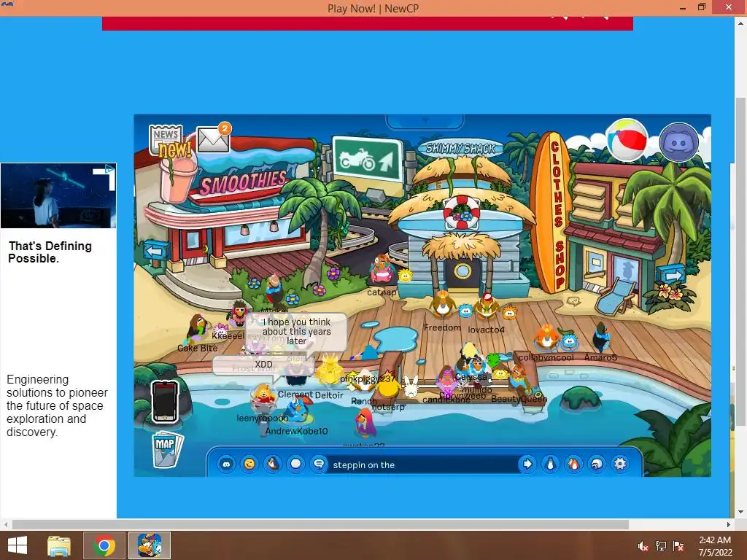Click penguin named Freedom
This screenshot has width=747, height=560.
pos(443,304)
